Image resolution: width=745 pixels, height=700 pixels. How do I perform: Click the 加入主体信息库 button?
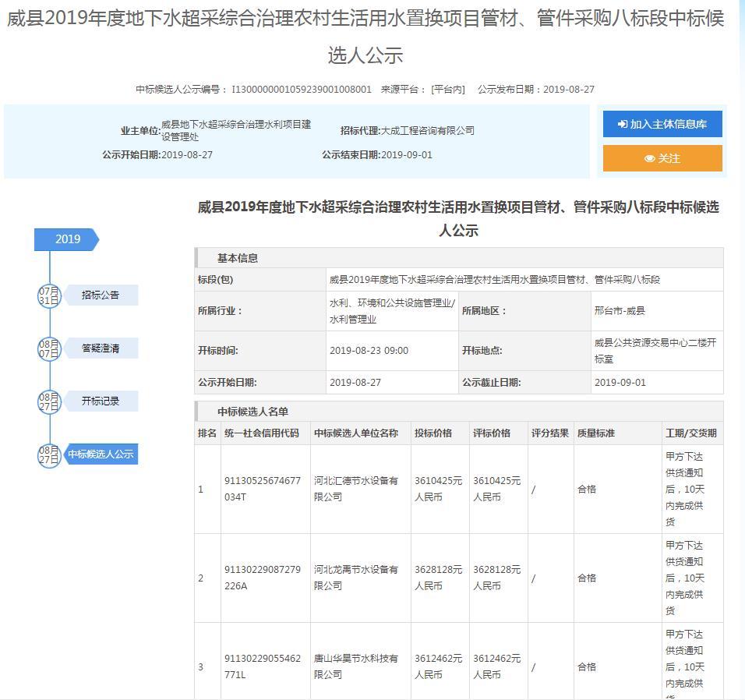coord(662,124)
